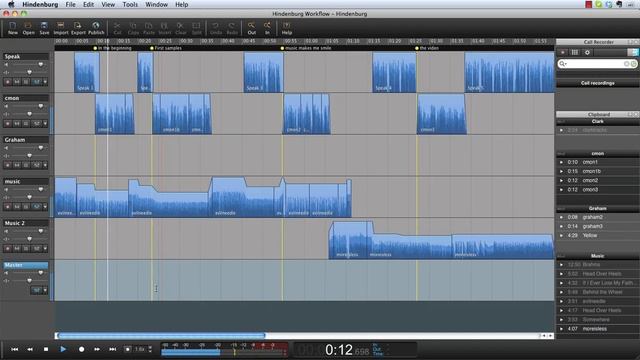Solo the Speak track
640x360 pixels.
pos(26,82)
